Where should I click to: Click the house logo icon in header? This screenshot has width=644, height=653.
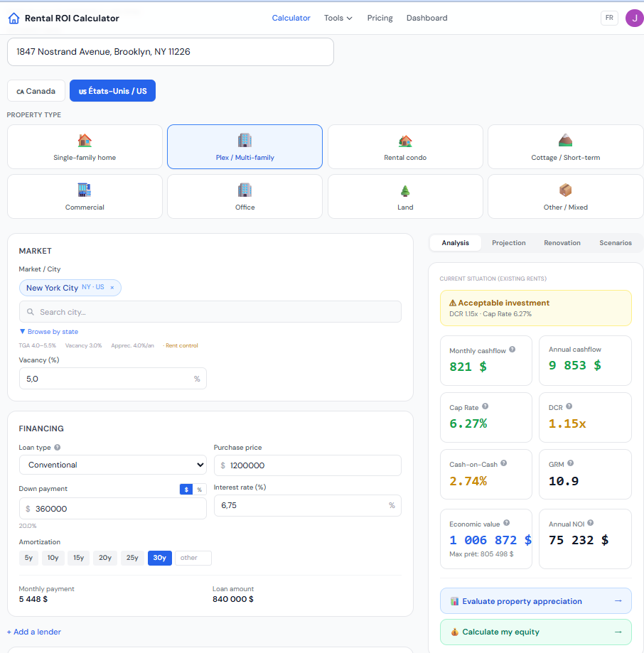click(x=14, y=18)
